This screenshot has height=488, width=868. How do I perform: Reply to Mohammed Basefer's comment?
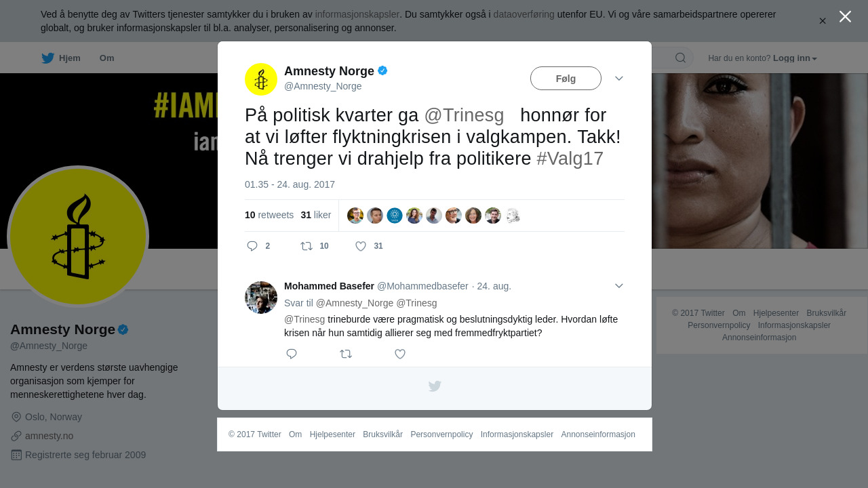tap(292, 354)
